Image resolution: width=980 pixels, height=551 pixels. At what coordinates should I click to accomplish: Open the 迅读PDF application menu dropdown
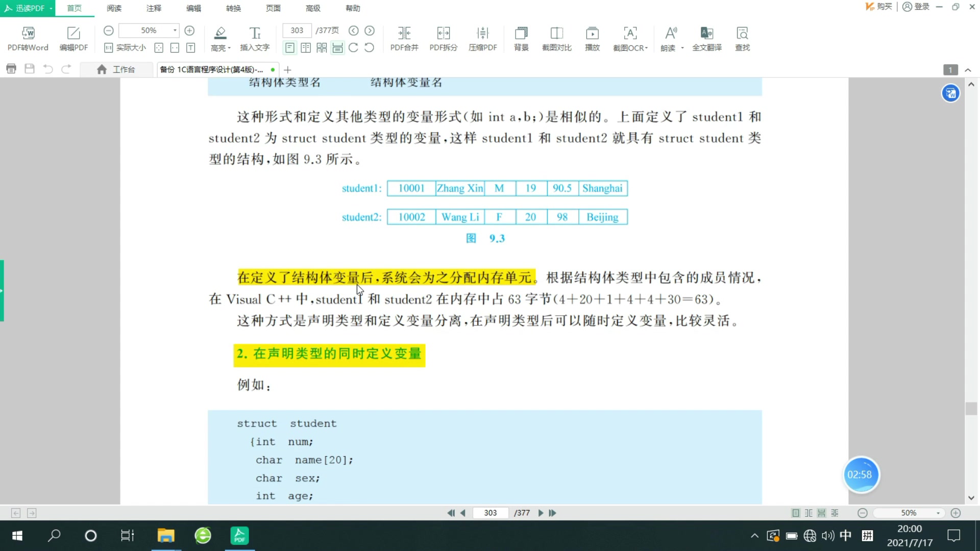51,8
